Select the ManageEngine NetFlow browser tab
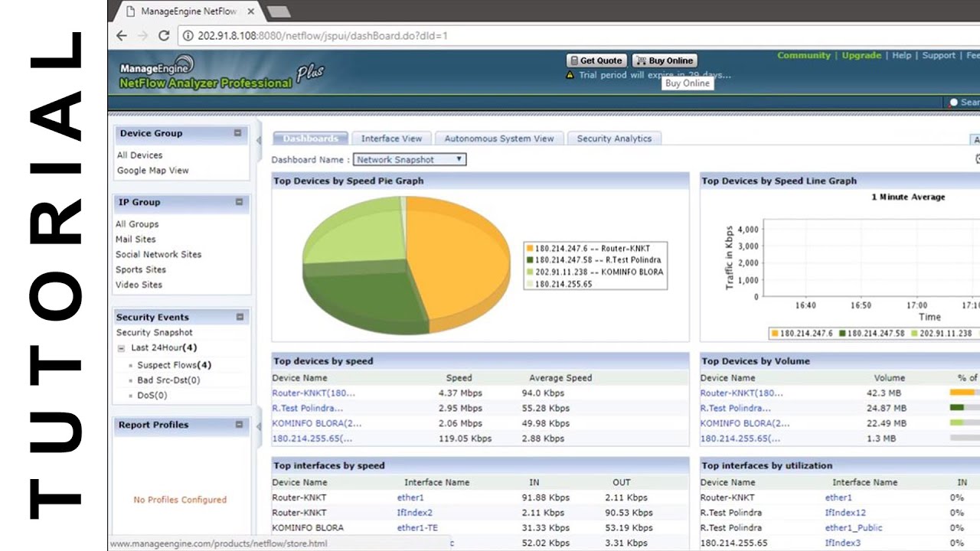 [188, 11]
